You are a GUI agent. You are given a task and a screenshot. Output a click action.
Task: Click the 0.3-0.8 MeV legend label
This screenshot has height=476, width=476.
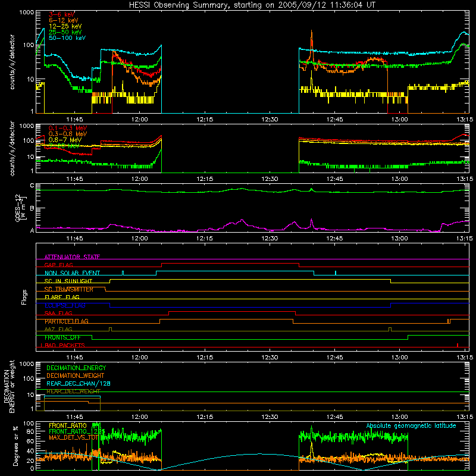tap(68, 134)
